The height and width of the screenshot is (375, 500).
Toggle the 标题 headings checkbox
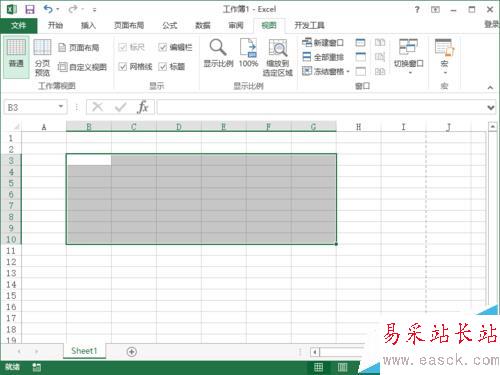point(162,67)
